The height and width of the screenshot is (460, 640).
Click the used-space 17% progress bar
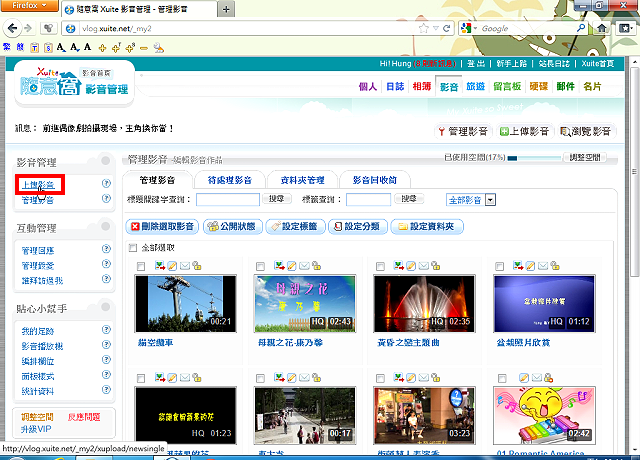[535, 158]
